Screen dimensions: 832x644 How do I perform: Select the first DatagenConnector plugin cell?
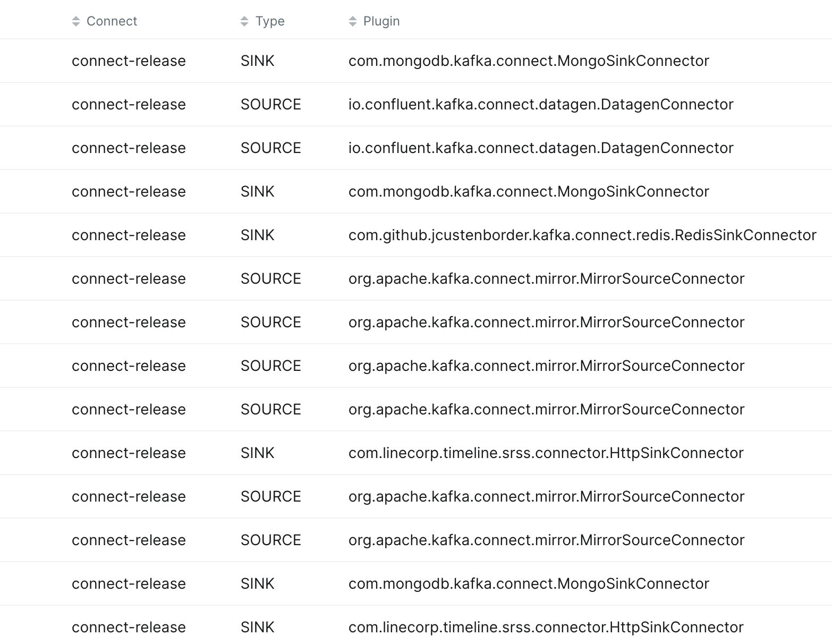(x=541, y=104)
